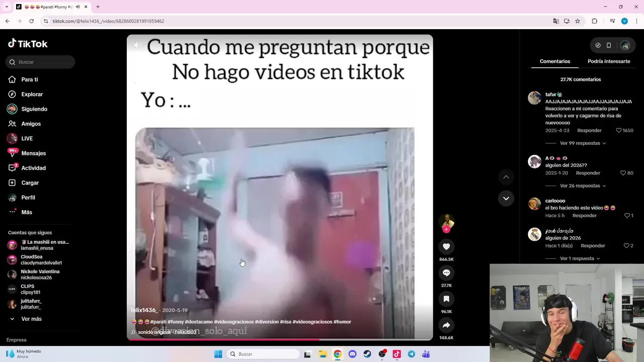Save video with the bookmark icon
The height and width of the screenshot is (362, 644).
pos(446,299)
